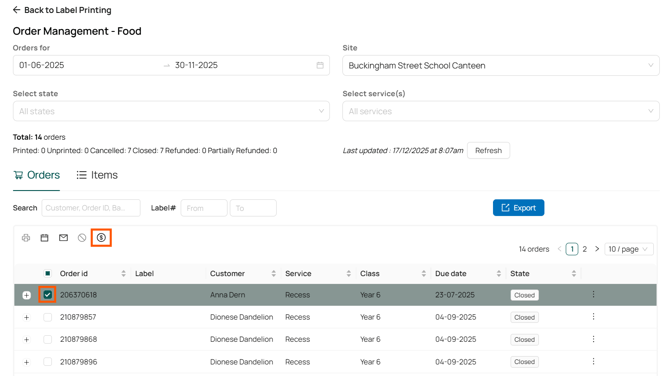Viewport: 670px width, 376px height.
Task: Click the print labels icon in toolbar
Action: tap(26, 238)
